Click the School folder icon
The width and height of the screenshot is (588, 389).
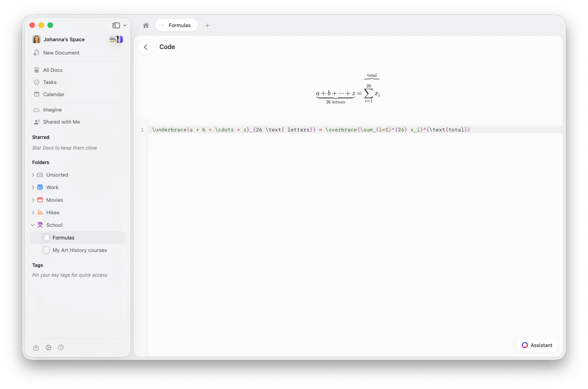pos(40,225)
